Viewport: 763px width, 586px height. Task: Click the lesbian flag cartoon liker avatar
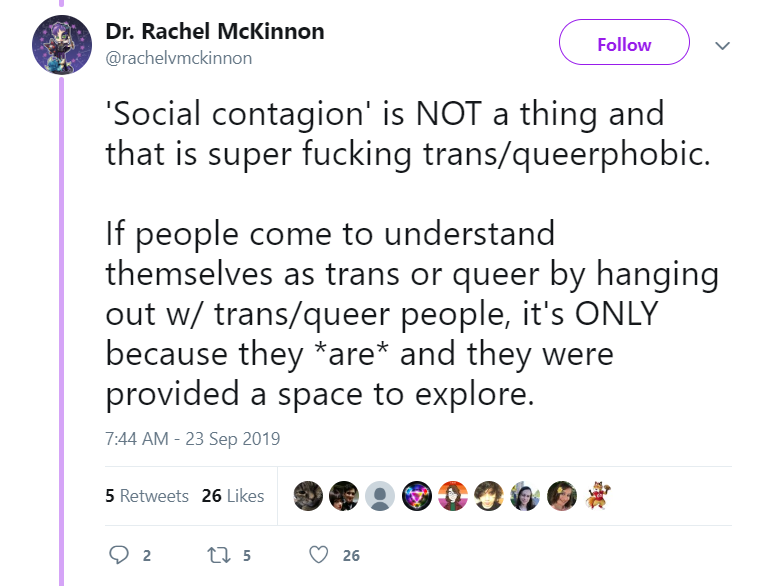point(453,496)
